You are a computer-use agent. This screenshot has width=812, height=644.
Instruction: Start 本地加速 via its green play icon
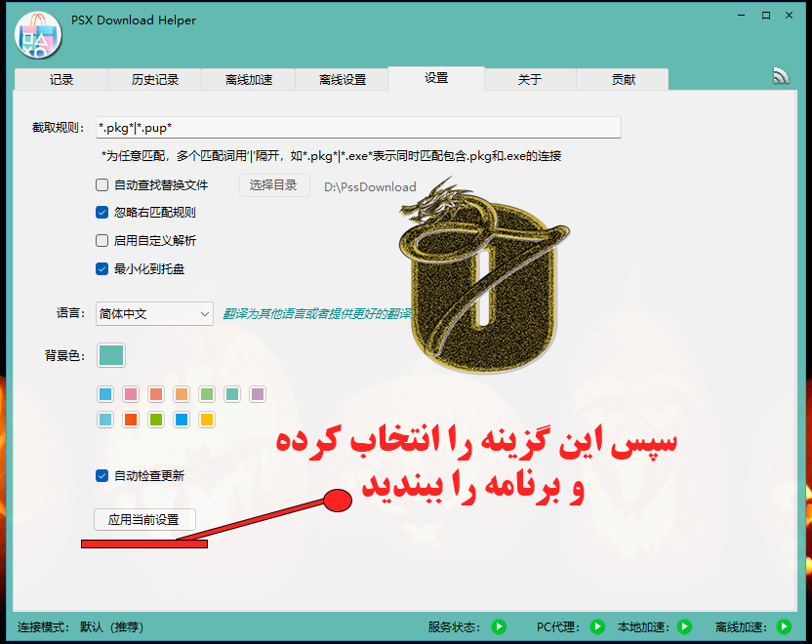point(684,626)
